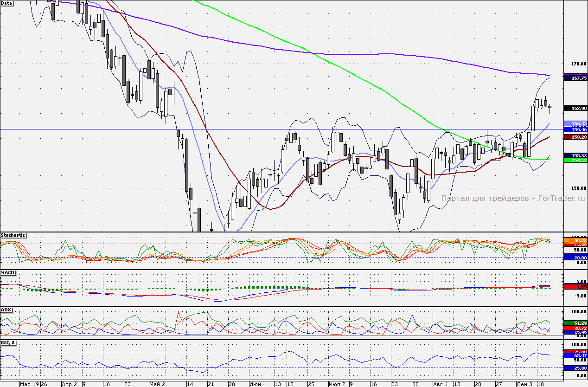Select the 30.72 red ADX value tag

[575, 328]
